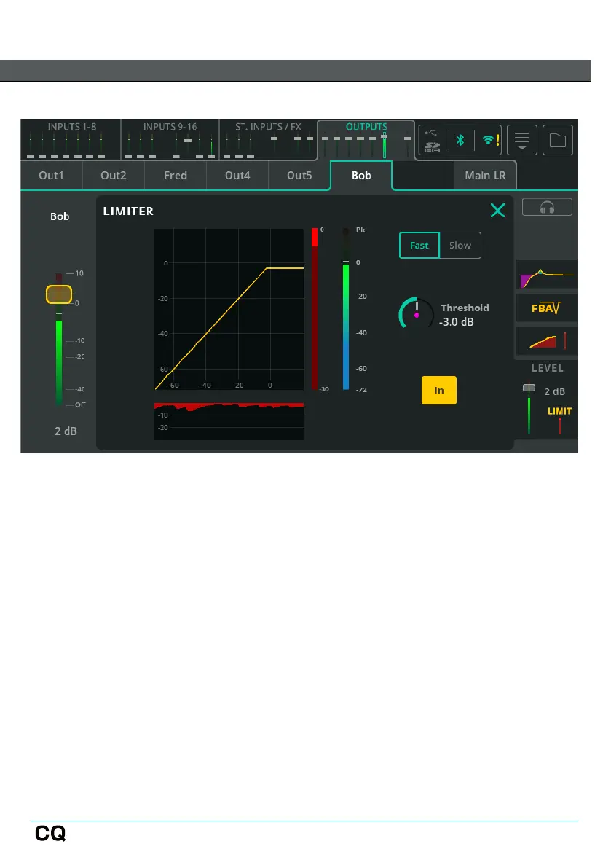Select the Slow limiter mode
The image size is (611, 868).
pos(460,245)
